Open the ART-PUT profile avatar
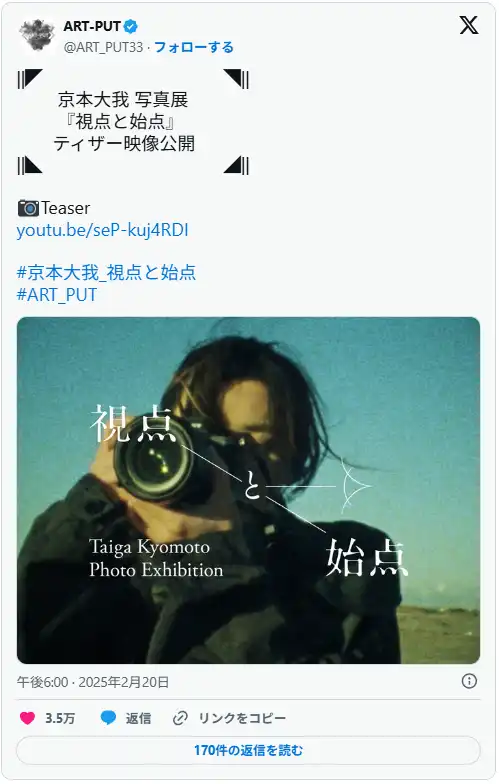Image resolution: width=499 pixels, height=784 pixels. (37, 35)
